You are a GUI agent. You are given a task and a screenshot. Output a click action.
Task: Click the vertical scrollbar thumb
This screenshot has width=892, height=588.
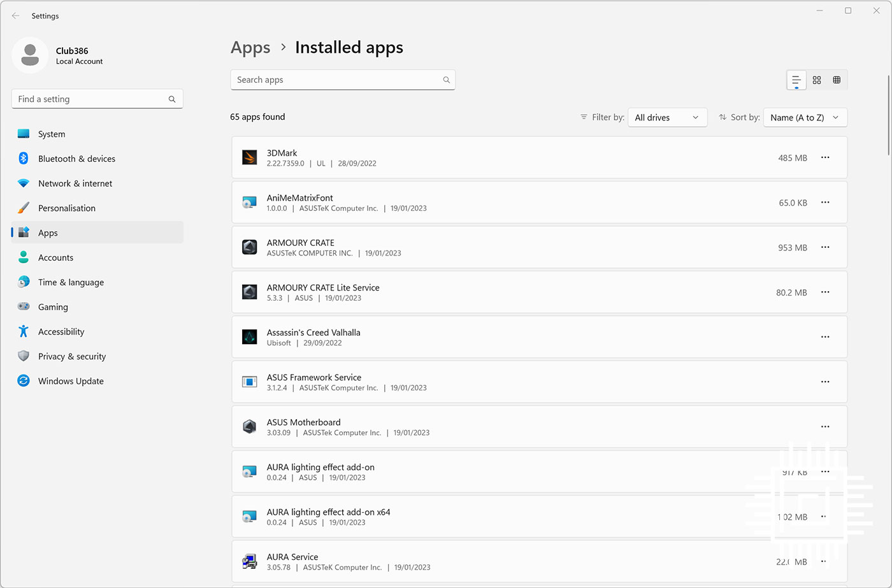point(889,115)
